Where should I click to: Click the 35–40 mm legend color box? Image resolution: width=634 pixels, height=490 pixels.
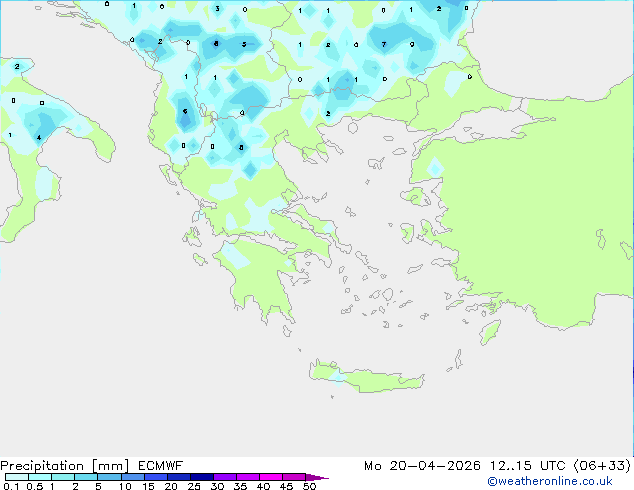point(247,477)
